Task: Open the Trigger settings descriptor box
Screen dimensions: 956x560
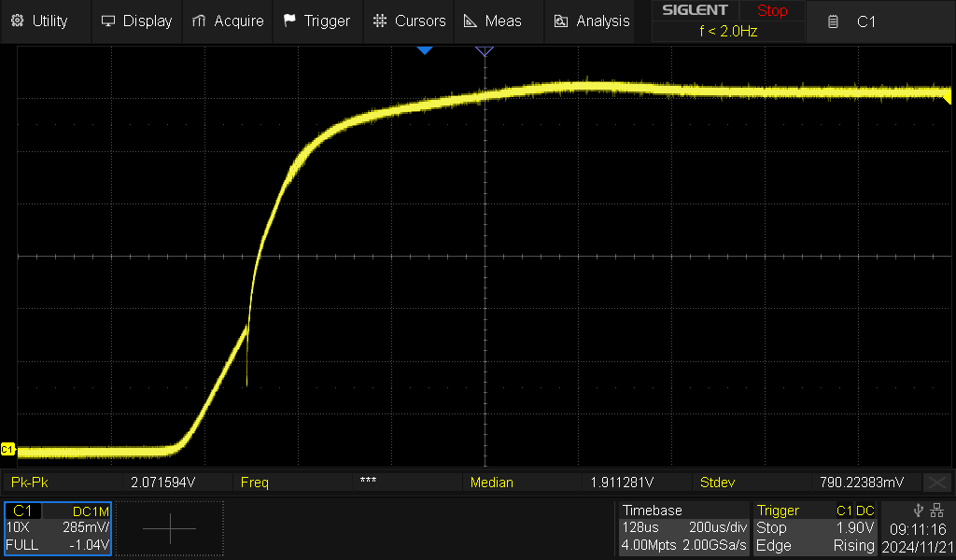Action: (816, 528)
